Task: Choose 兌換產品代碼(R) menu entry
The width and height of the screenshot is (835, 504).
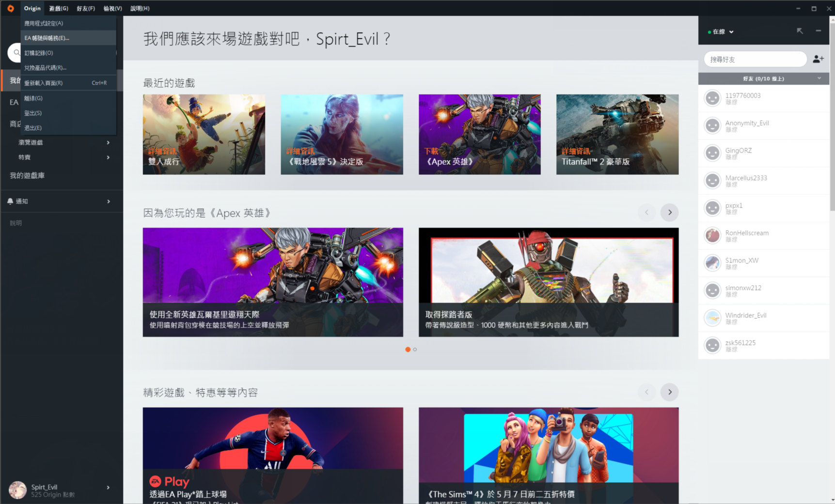Action: click(x=68, y=68)
